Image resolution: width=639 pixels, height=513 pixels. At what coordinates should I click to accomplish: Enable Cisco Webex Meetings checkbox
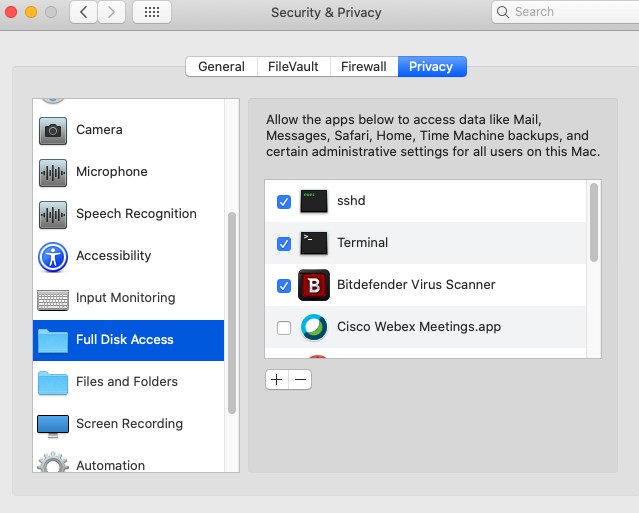[284, 327]
